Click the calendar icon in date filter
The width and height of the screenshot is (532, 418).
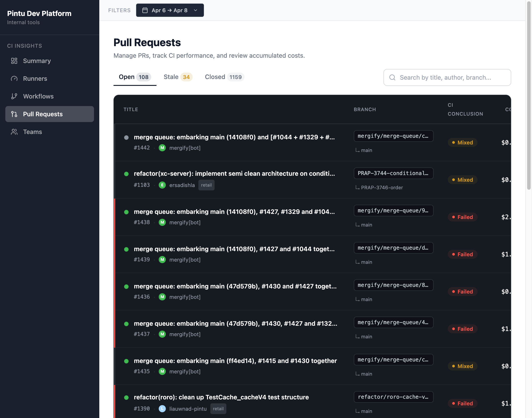145,10
